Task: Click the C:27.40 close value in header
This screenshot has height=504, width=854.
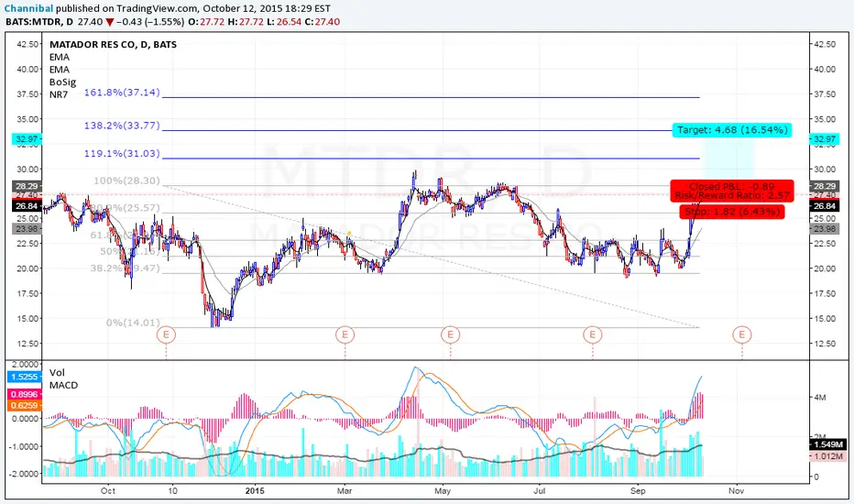Action: tap(323, 22)
